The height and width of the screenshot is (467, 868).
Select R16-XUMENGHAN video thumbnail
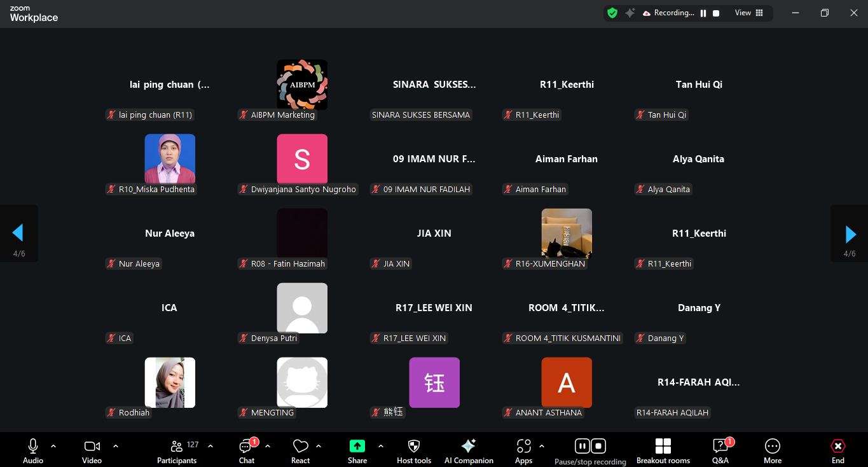click(x=567, y=233)
